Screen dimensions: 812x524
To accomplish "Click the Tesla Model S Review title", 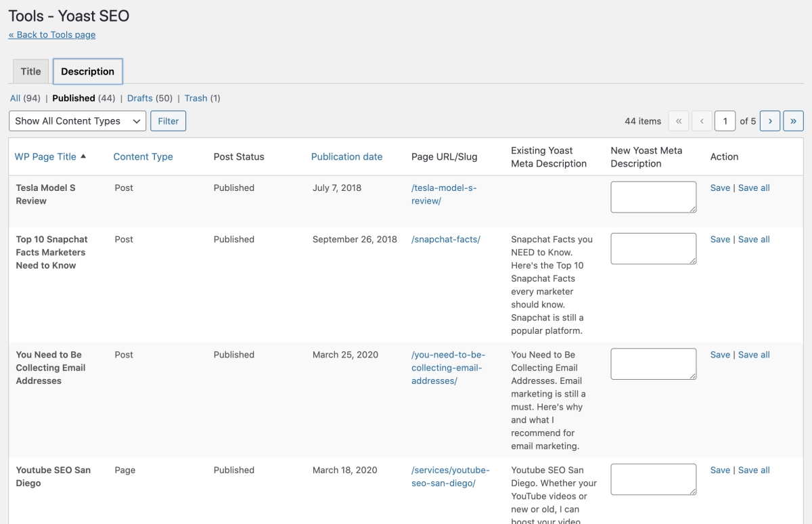I will (46, 194).
